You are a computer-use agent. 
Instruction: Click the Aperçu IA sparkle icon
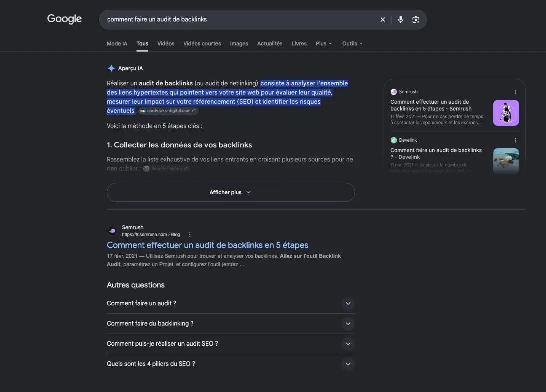pyautogui.click(x=111, y=68)
